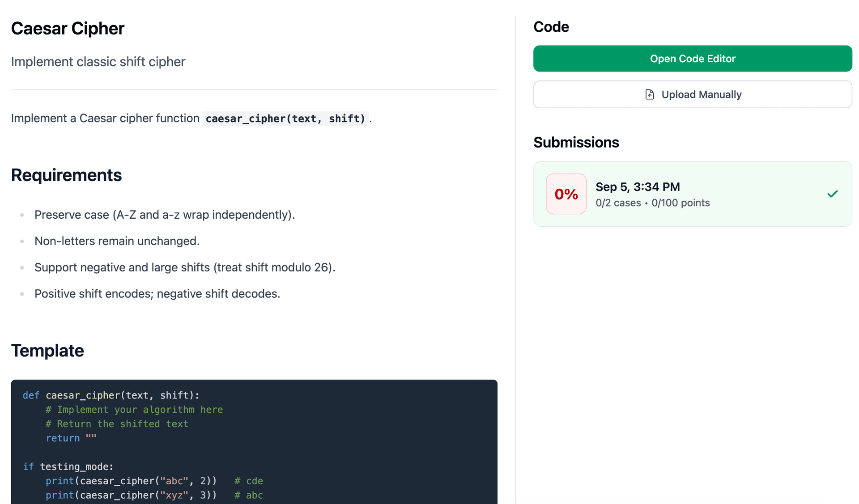Viewport: 859px width, 504px height.
Task: Click the 'Non-letters remain unchanged' bullet
Action: coord(117,241)
